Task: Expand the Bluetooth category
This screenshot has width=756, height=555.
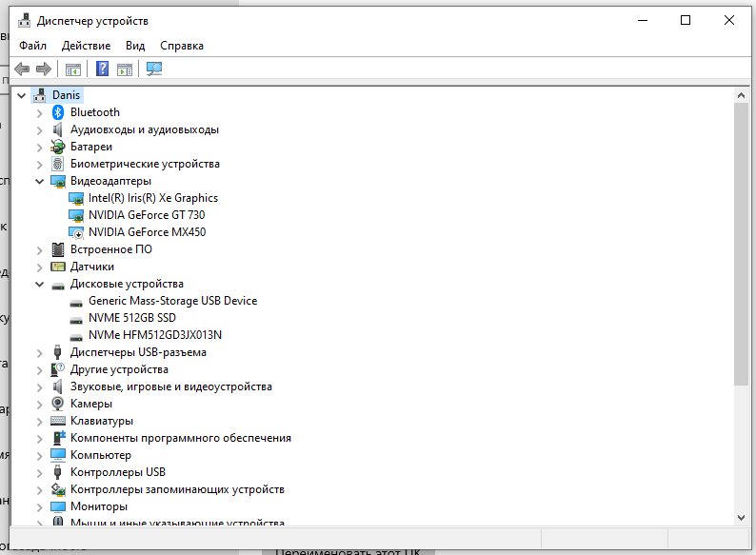Action: [40, 113]
